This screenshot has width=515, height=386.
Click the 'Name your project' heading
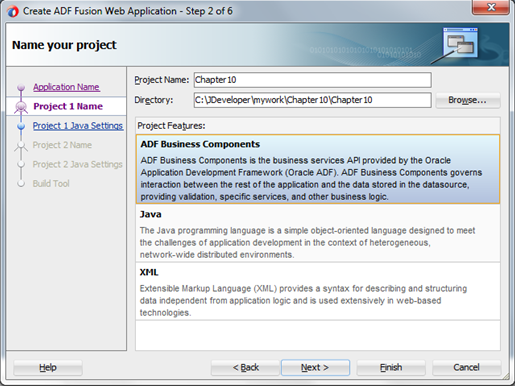coord(64,45)
